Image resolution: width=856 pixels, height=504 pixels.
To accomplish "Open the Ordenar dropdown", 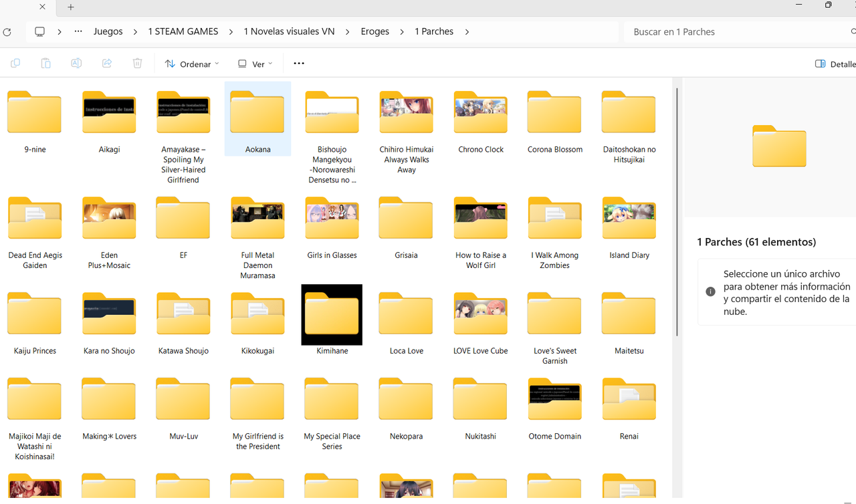I will tap(192, 64).
